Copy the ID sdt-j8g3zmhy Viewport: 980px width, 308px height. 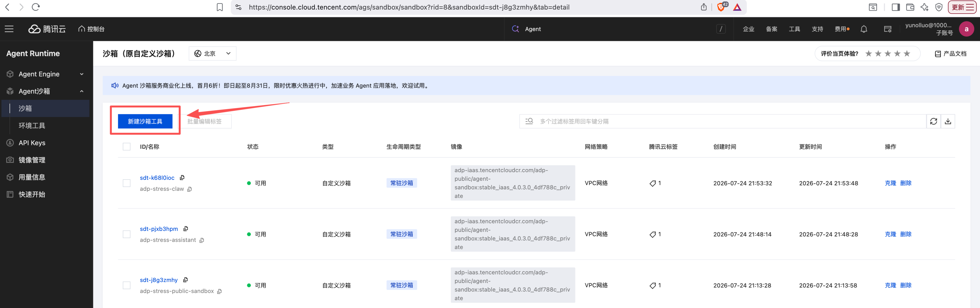coord(185,280)
